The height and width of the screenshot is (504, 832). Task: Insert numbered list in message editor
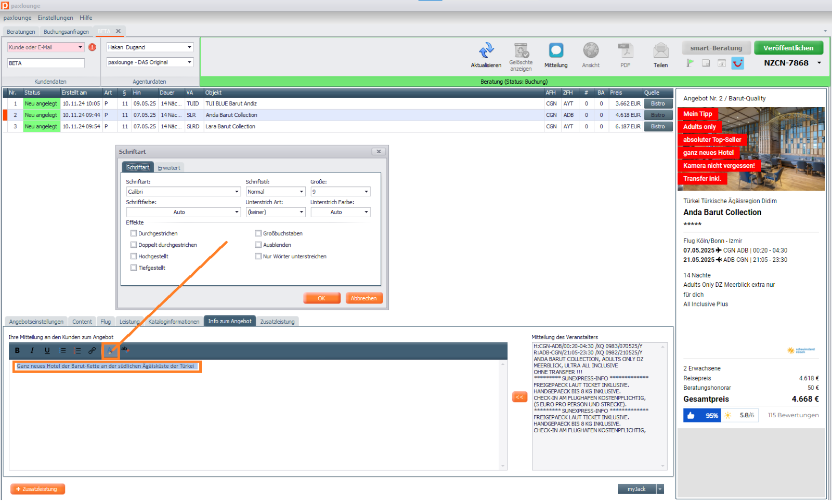(77, 351)
